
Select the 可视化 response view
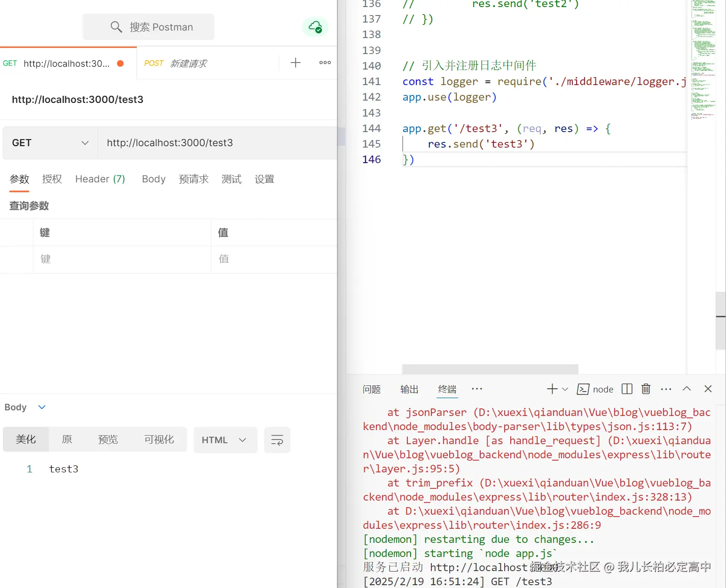(159, 439)
